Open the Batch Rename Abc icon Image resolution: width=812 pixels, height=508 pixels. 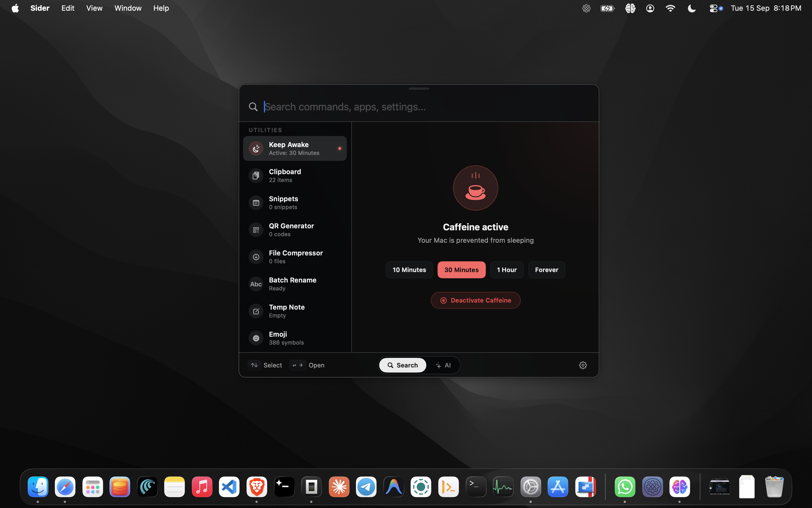click(x=256, y=284)
